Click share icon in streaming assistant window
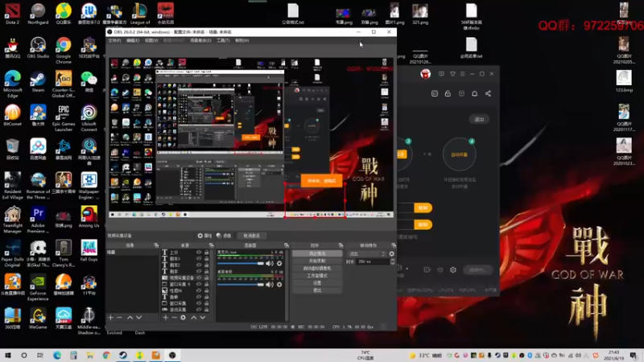This screenshot has height=362, width=644. coord(488,93)
